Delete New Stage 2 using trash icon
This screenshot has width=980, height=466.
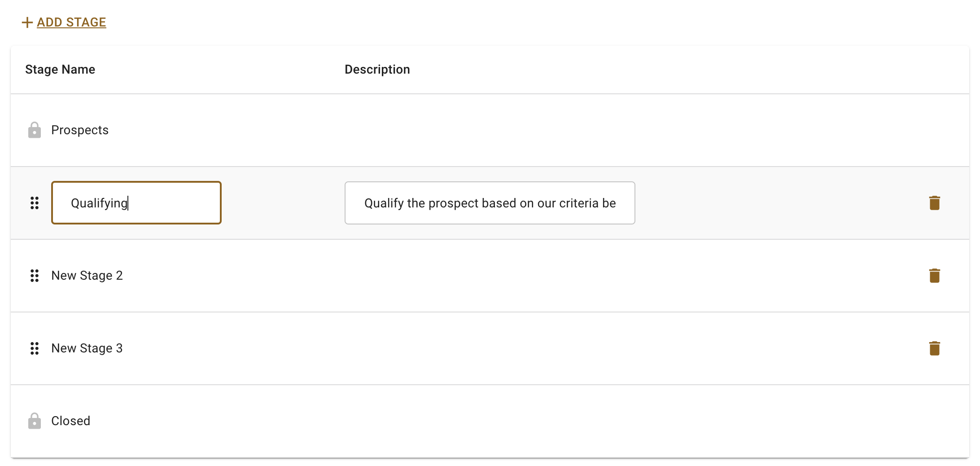click(x=935, y=276)
